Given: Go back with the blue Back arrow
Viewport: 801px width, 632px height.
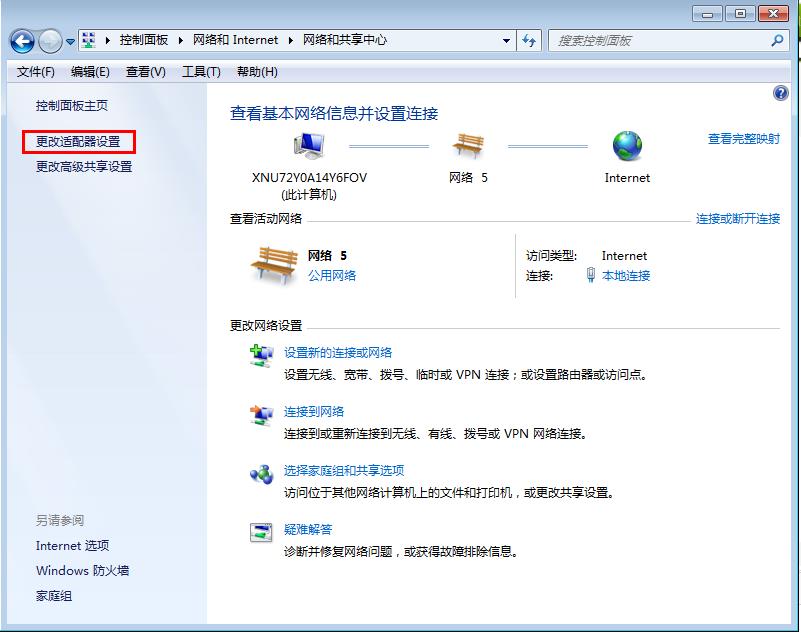Looking at the screenshot, I should coord(22,41).
